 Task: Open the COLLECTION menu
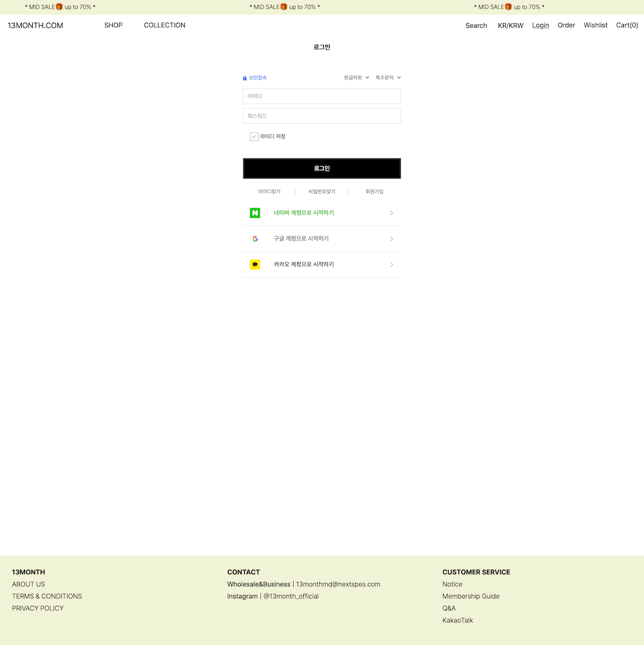pos(164,25)
